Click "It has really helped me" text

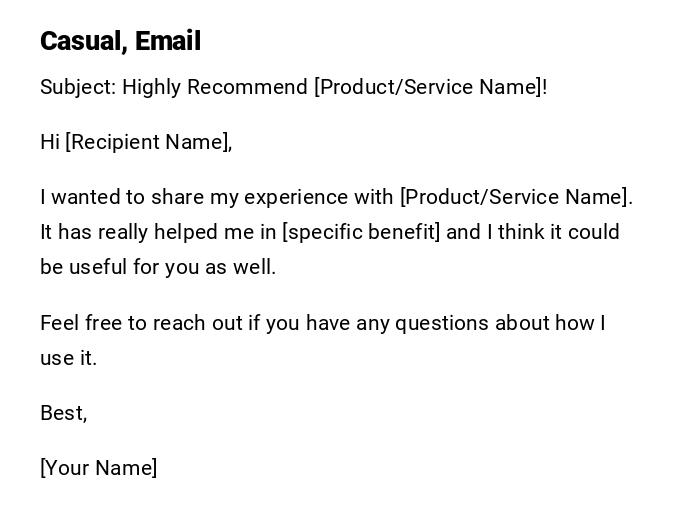click(x=157, y=232)
